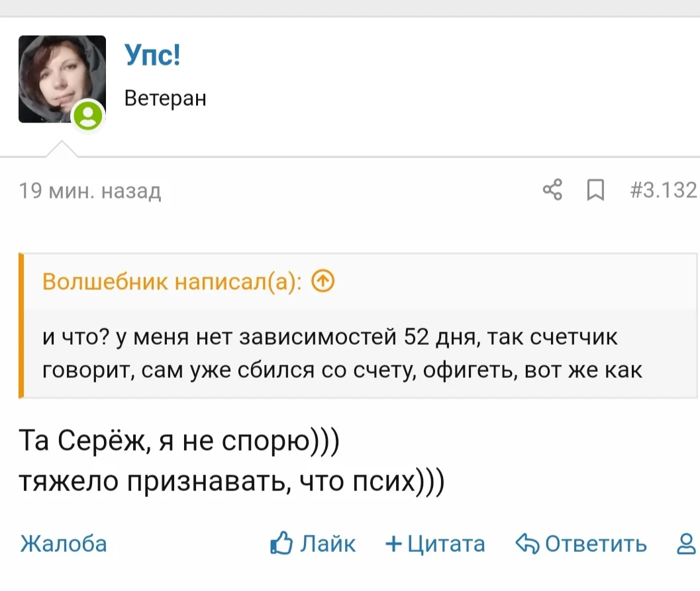This screenshot has width=700, height=591.
Task: Click the reply arrow icon beside Ответить
Action: point(528,545)
